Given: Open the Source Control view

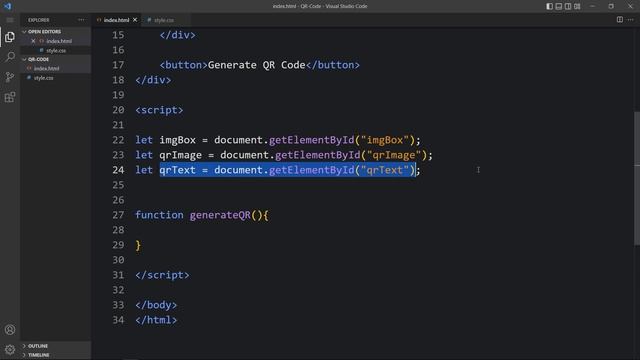Looking at the screenshot, I should coord(10,77).
